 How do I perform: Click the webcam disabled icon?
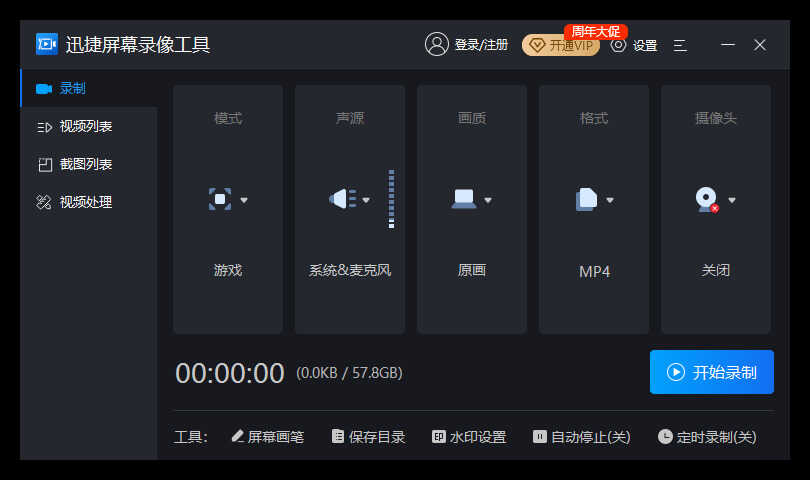(707, 199)
